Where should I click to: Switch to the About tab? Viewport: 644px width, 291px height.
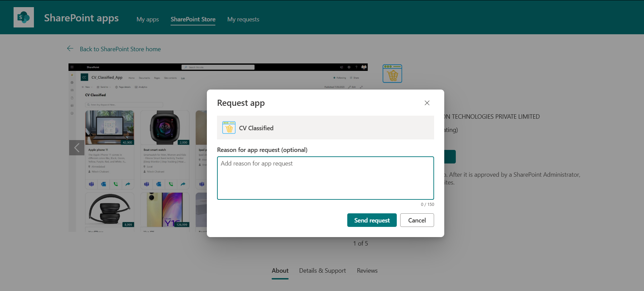click(x=280, y=271)
